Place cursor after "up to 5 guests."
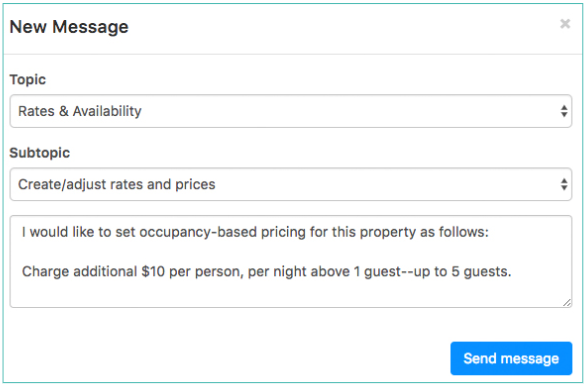586x386 pixels. coord(512,272)
